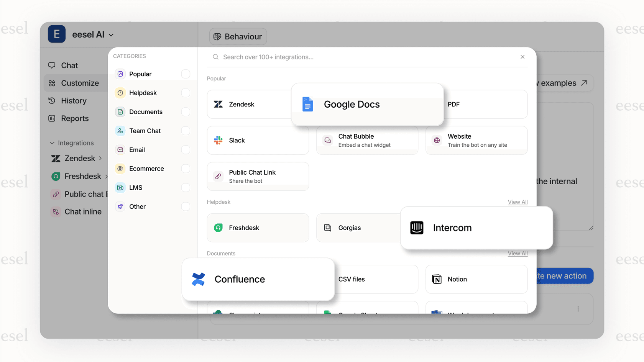Open Google Docs integration

coord(308,104)
